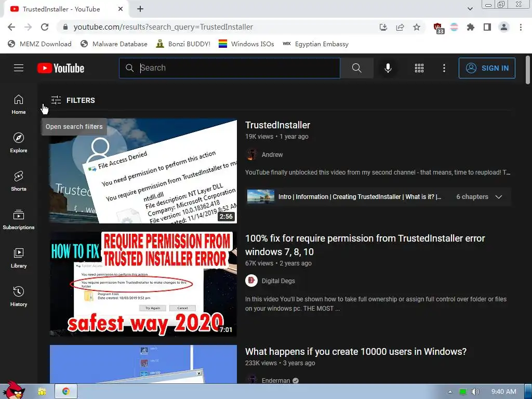Open the Windows ISOs bookmark
Viewport: 532px width, 399px height.
click(246, 44)
